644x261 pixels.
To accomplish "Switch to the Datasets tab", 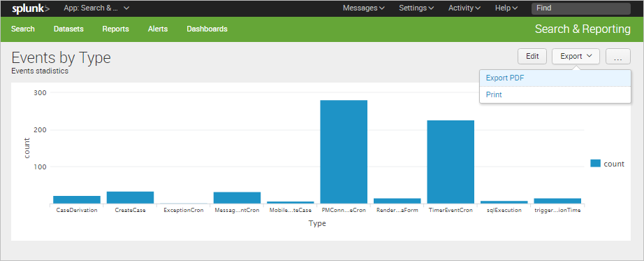I will tap(68, 29).
